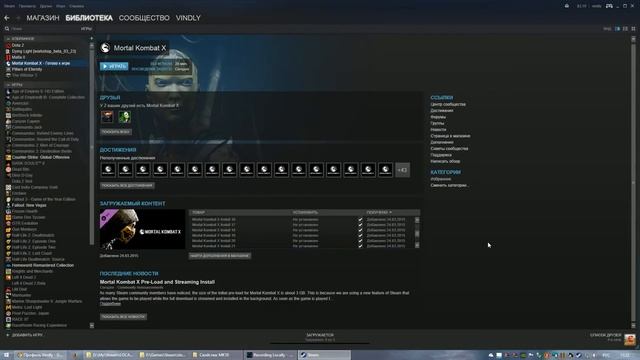The width and height of the screenshot is (640, 360).
Task: Toggle the fifth DLC row install checkbox
Action: (360, 241)
